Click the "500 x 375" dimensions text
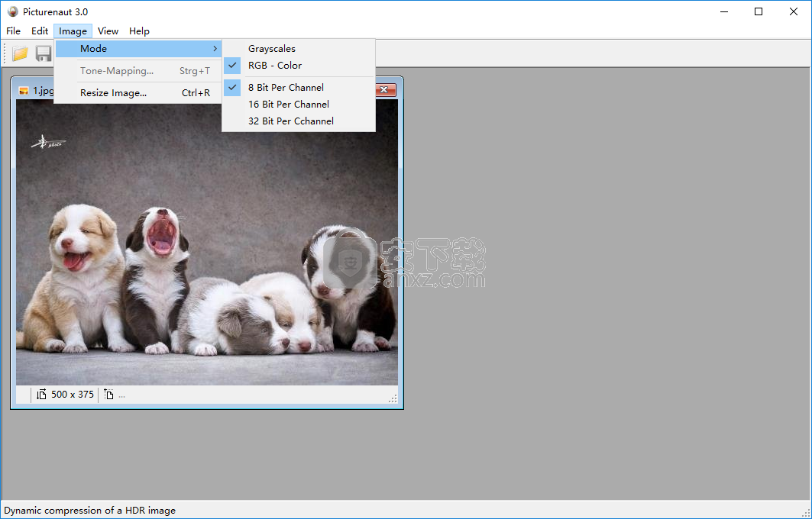Screen dimensions: 812x519 [x=73, y=395]
